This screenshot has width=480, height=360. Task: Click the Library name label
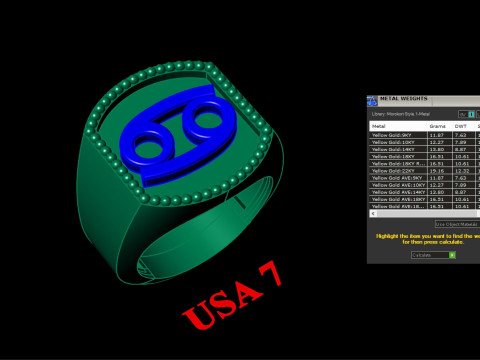click(401, 114)
